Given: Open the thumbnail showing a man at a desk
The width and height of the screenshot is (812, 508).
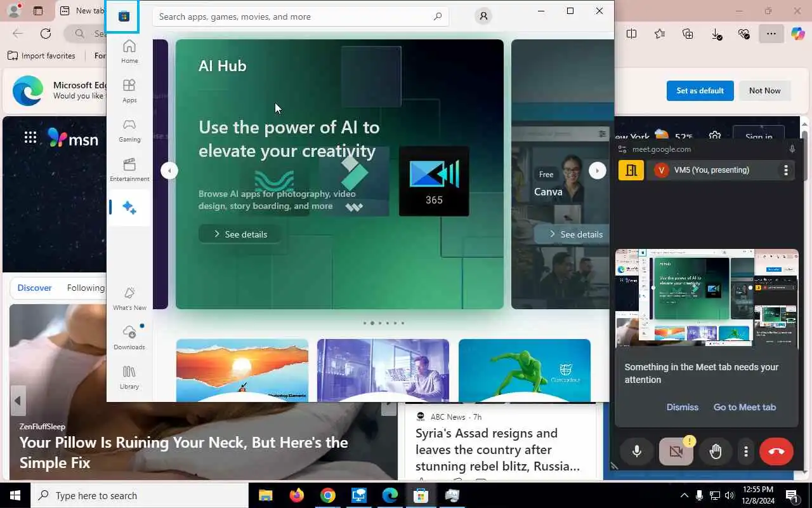Looking at the screenshot, I should [x=383, y=370].
